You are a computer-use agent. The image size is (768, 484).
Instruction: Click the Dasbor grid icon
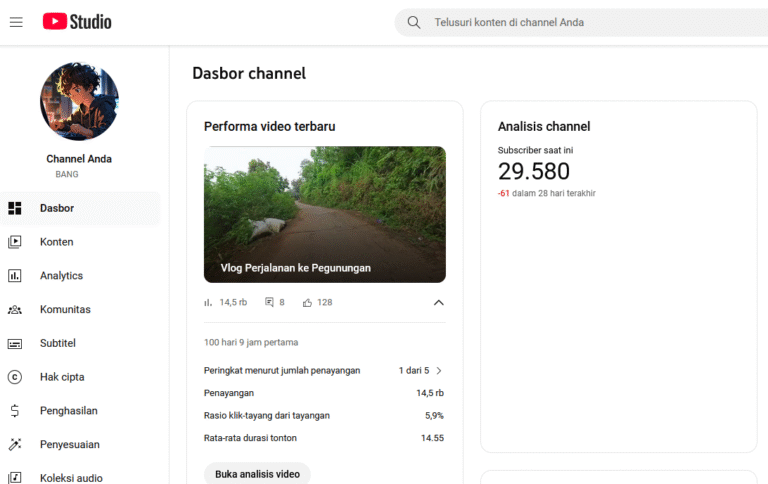pos(15,208)
